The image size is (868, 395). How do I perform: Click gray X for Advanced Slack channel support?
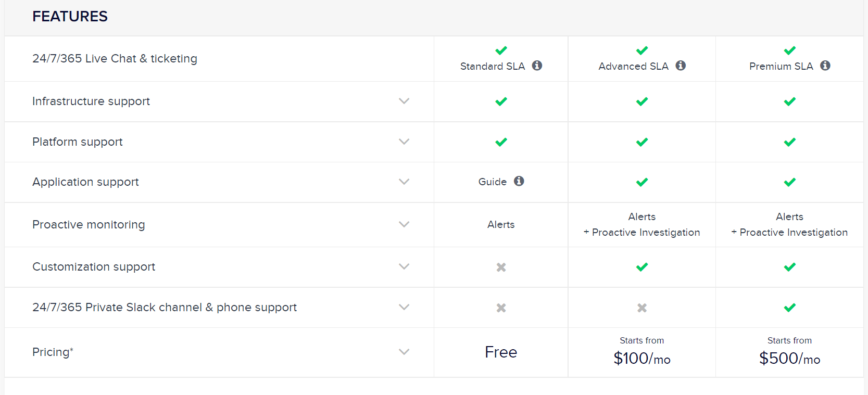(x=642, y=308)
